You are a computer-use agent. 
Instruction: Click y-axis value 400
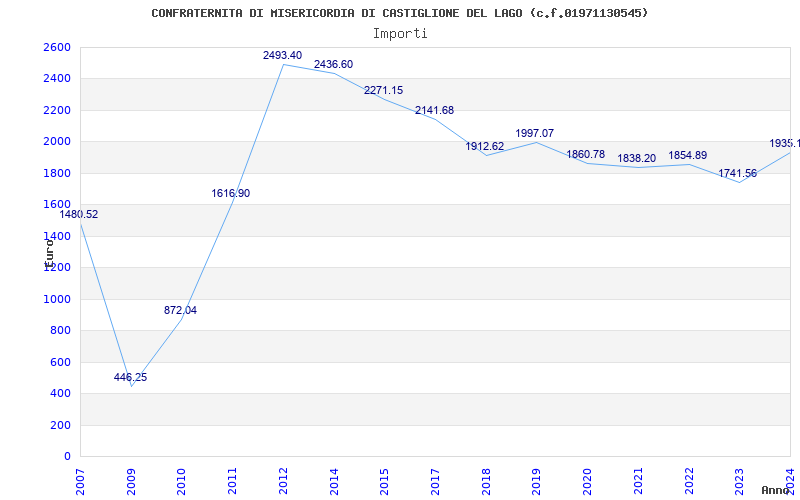61,394
